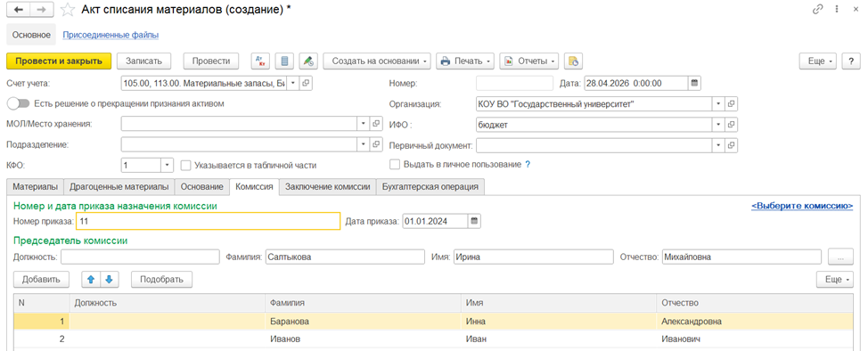
Task: Open Первичный документ item icon
Action: point(732,145)
